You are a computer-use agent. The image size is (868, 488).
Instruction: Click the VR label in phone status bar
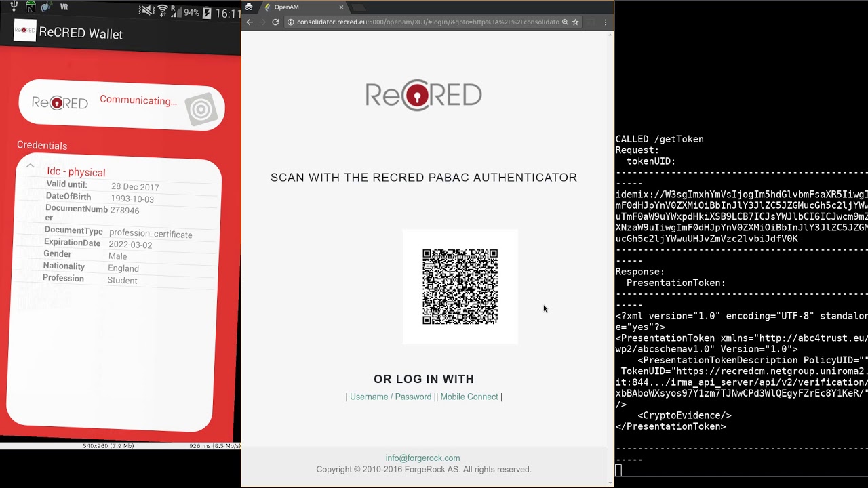[64, 7]
